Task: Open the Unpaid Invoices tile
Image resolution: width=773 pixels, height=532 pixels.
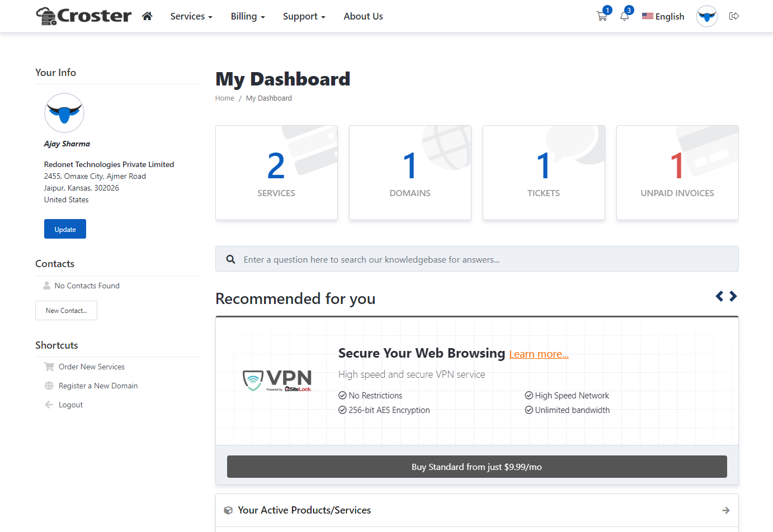Action: click(x=677, y=173)
